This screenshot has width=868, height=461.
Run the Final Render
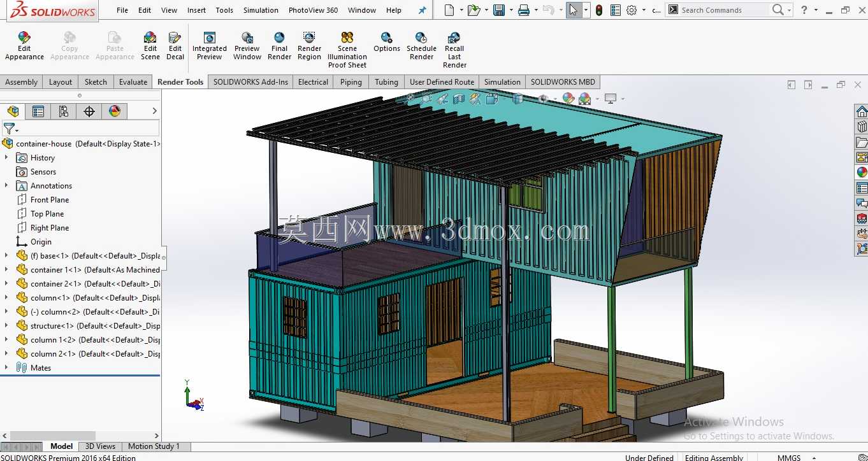coord(279,46)
